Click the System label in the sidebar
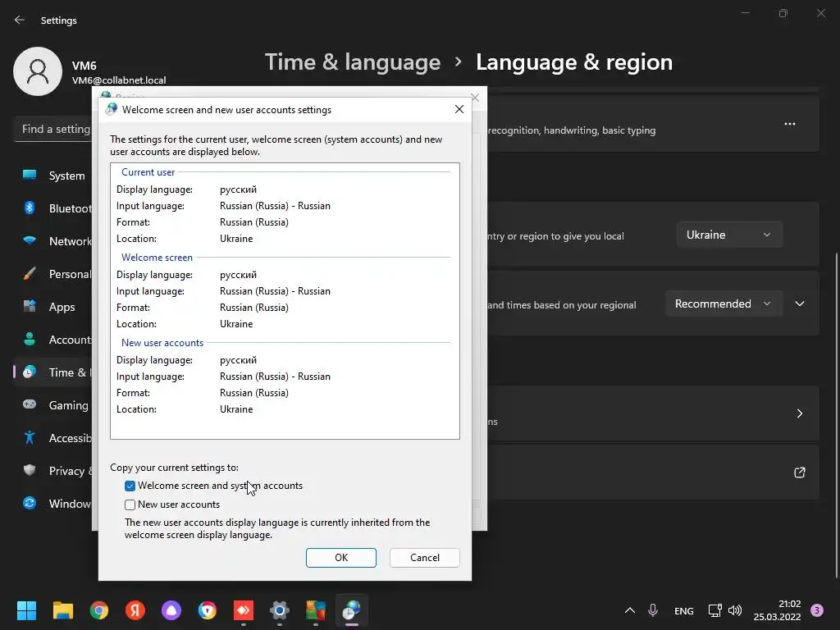 pyautogui.click(x=67, y=176)
